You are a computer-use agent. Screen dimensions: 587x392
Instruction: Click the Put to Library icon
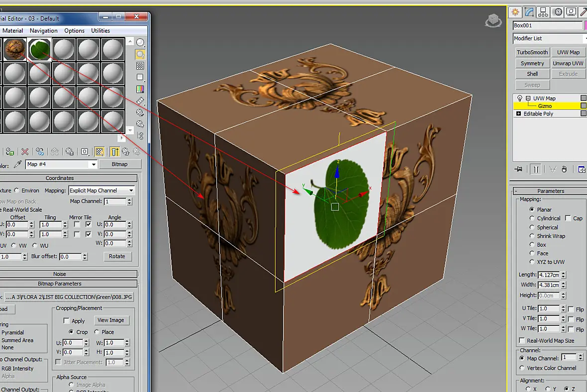click(69, 152)
